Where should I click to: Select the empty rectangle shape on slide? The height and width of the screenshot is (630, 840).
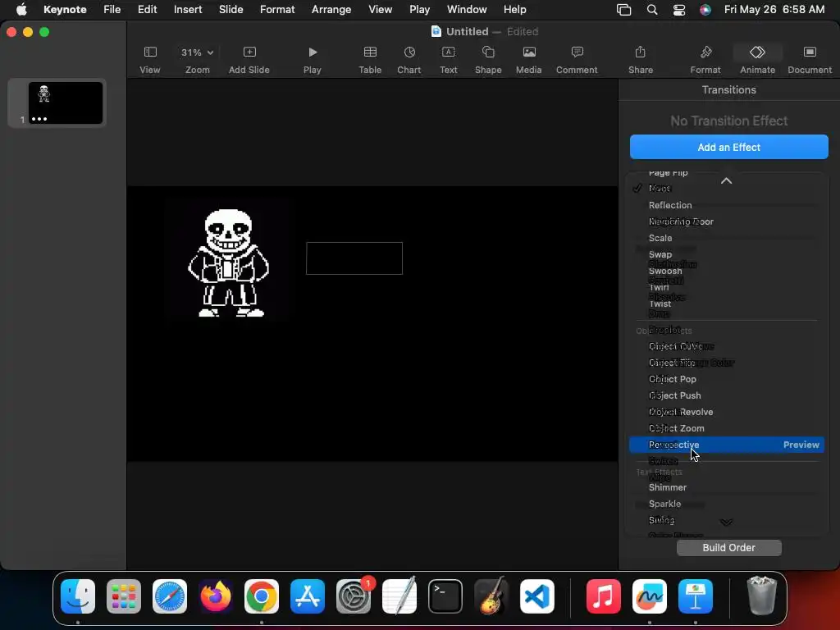(x=354, y=258)
